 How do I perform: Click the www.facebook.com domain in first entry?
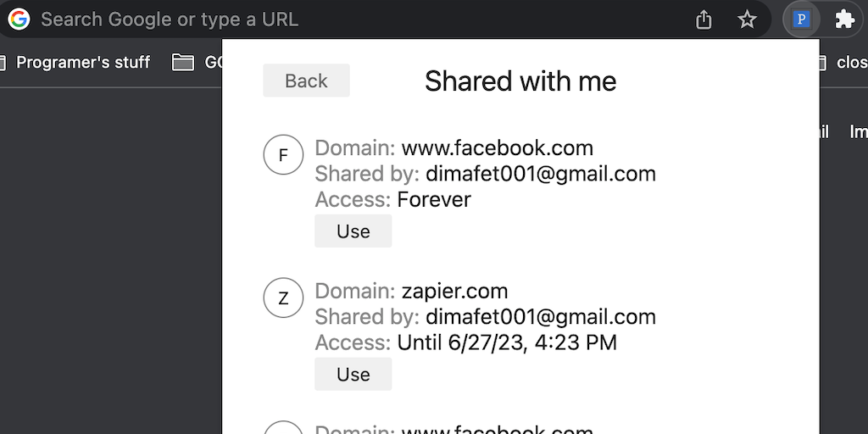(x=497, y=147)
